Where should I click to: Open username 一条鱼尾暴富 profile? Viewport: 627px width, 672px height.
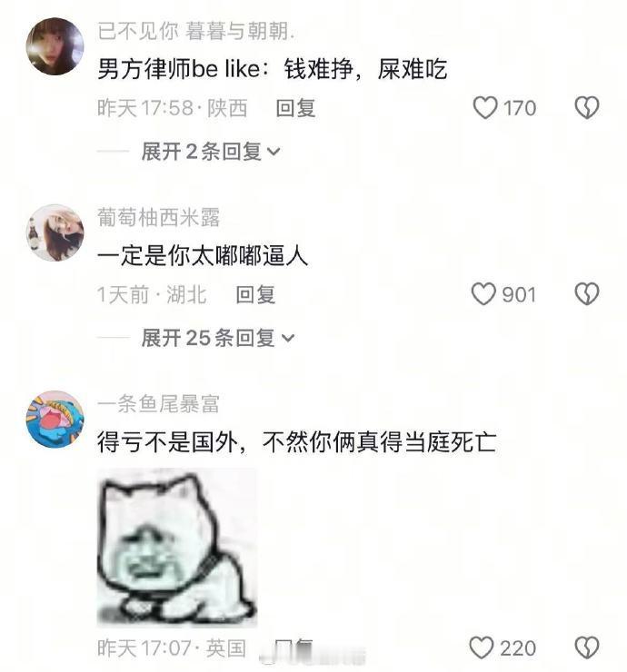coord(158,404)
